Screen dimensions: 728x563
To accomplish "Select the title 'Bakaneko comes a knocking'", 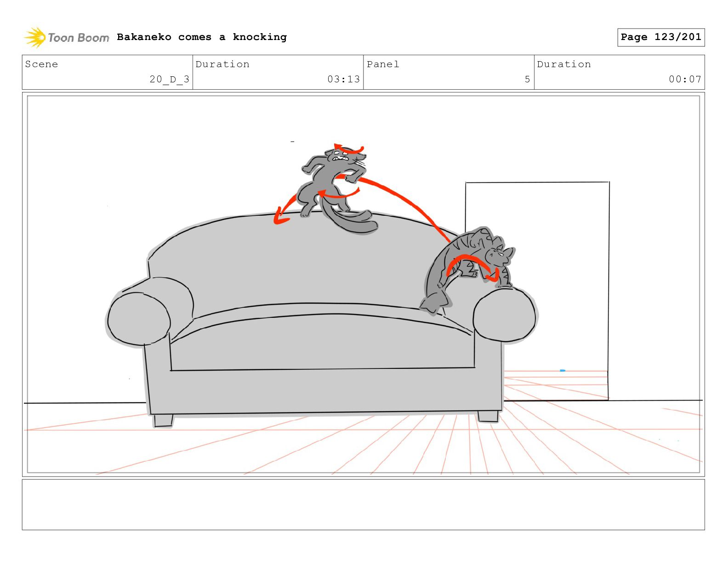I will click(202, 37).
